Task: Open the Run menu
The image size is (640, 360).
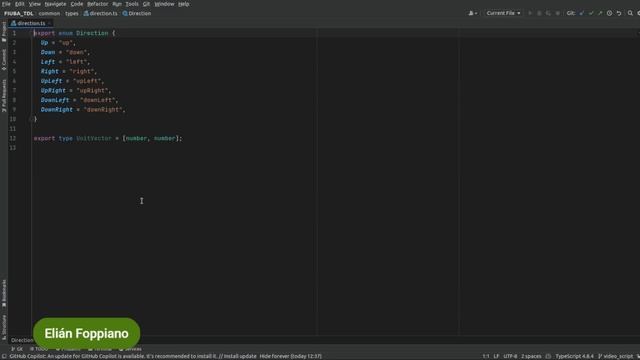Action: click(117, 4)
